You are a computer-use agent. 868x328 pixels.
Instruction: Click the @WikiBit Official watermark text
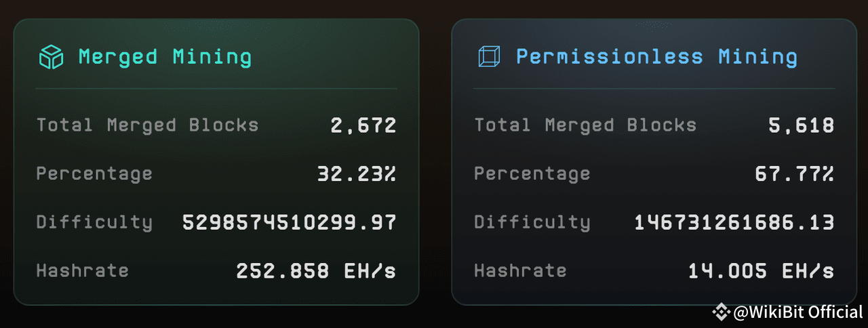[x=797, y=312]
